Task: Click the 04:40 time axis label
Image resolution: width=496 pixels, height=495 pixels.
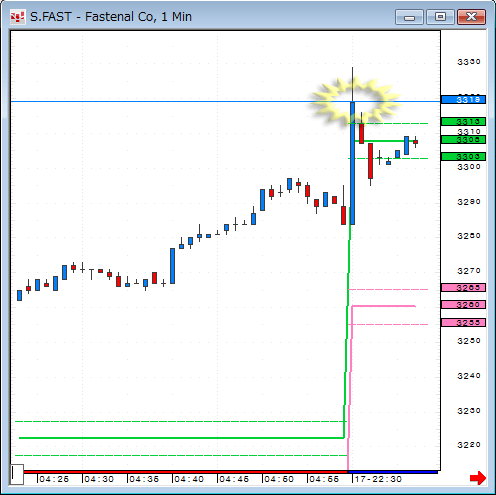Action: (189, 479)
